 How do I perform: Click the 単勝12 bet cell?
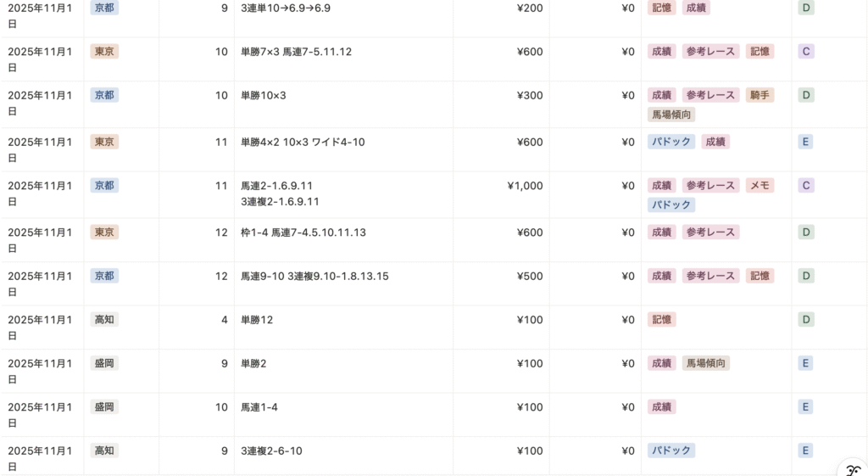pyautogui.click(x=257, y=320)
